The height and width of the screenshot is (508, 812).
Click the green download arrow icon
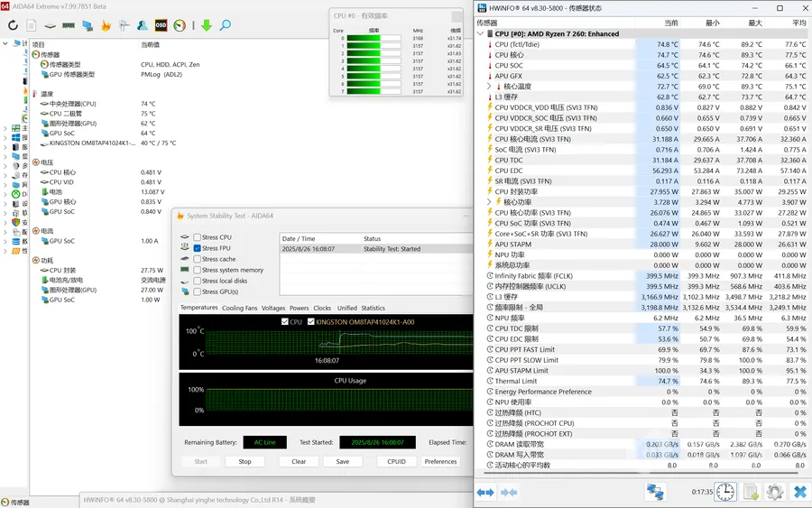(x=207, y=25)
